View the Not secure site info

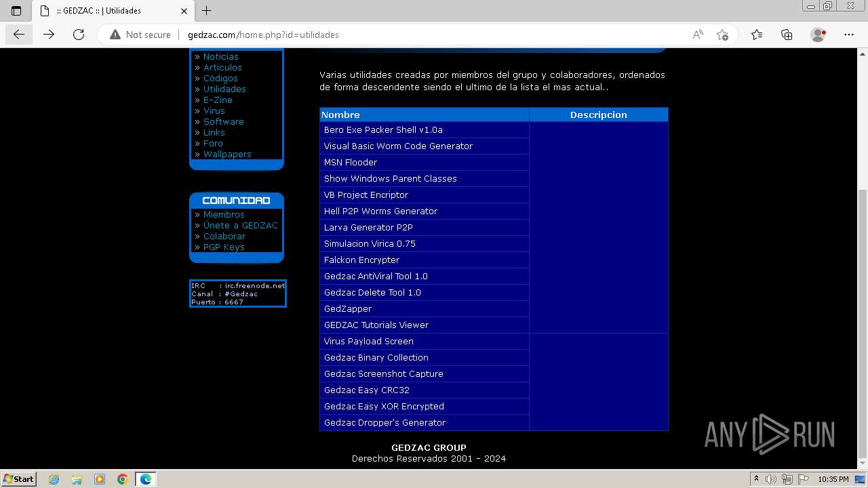coord(140,35)
